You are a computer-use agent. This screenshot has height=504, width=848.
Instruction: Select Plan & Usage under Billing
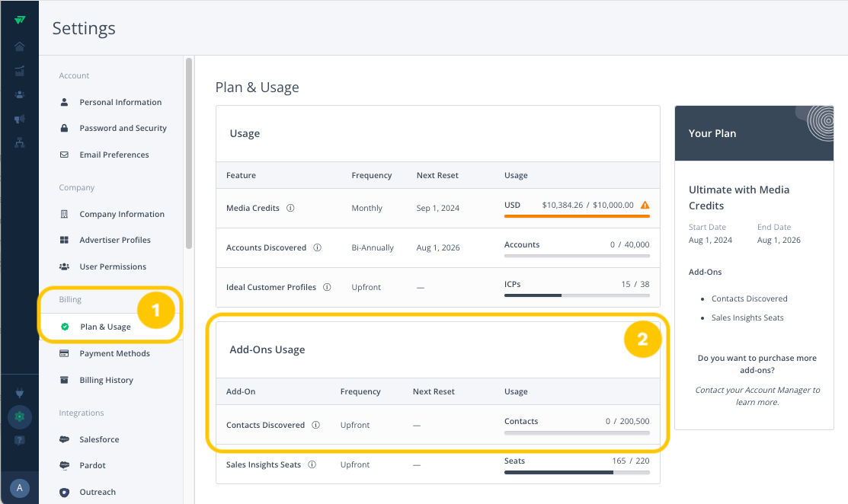[x=105, y=327]
